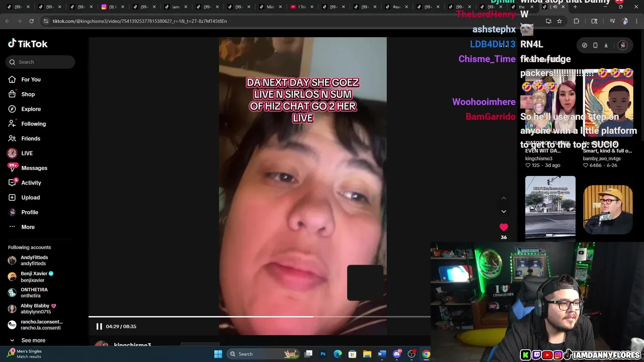
Task: Open Word from the taskbar
Action: pos(381,354)
